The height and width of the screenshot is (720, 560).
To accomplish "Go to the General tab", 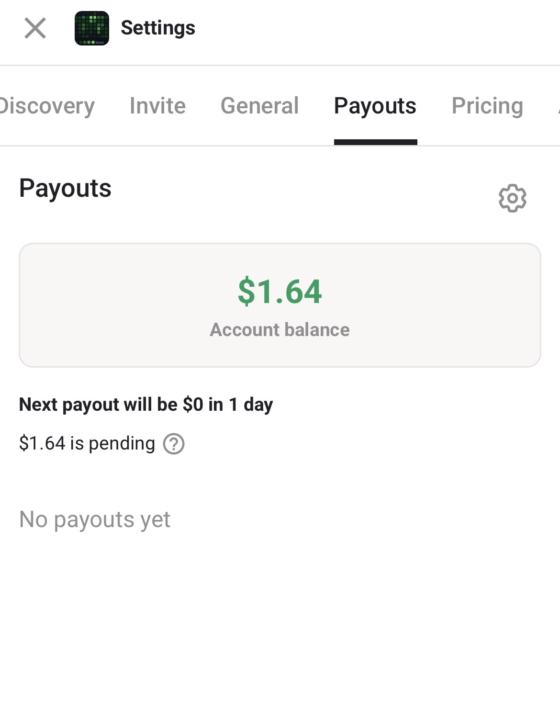I will [x=259, y=106].
